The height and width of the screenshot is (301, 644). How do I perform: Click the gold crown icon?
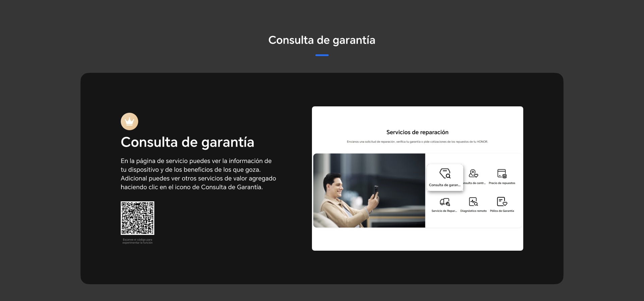point(129,121)
